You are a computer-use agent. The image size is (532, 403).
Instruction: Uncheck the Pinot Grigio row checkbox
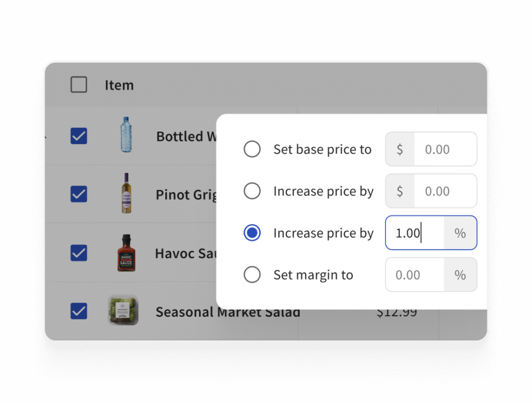pyautogui.click(x=79, y=194)
